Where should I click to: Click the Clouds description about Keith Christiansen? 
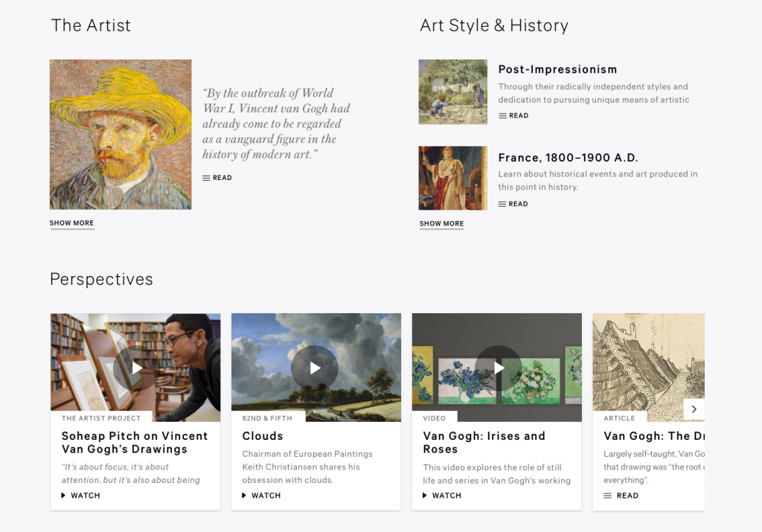click(x=307, y=467)
